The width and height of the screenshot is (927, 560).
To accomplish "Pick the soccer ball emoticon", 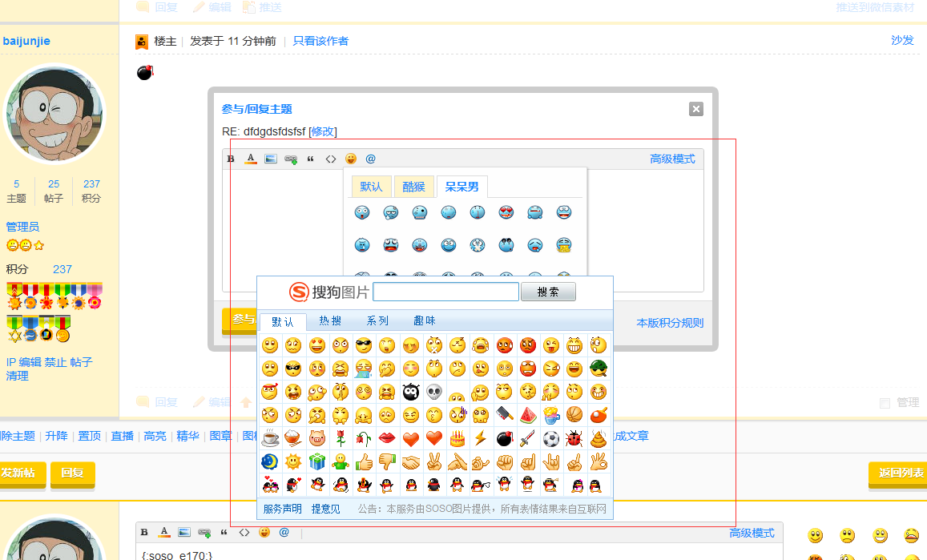I will 551,438.
